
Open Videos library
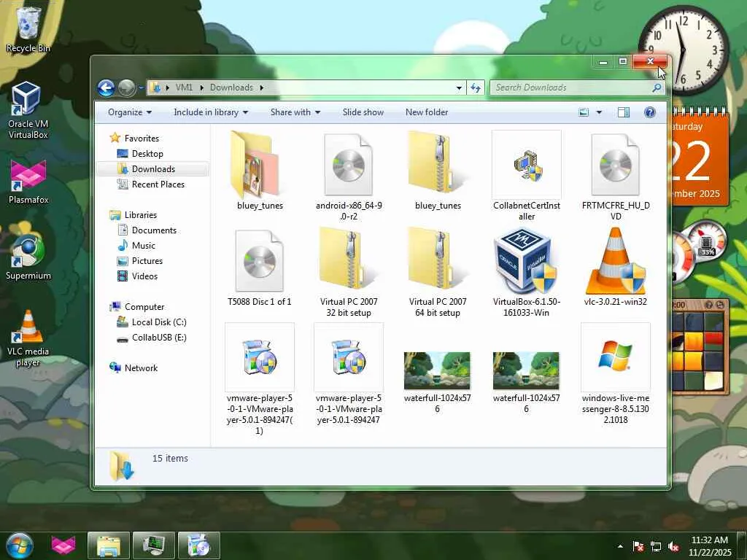[x=144, y=276]
